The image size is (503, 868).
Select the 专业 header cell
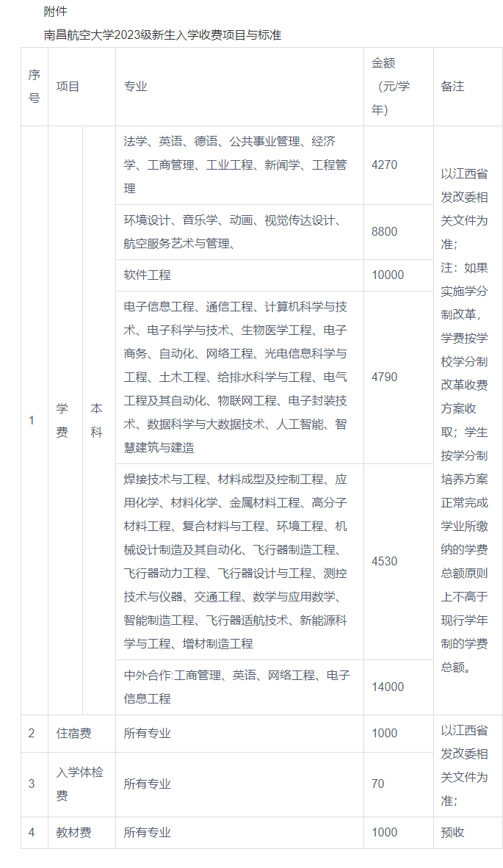point(239,87)
